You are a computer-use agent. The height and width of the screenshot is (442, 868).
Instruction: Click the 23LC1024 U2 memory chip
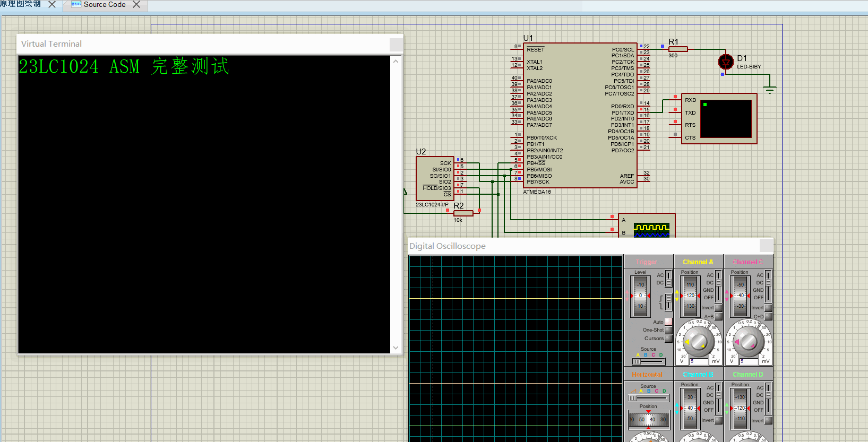coord(435,178)
